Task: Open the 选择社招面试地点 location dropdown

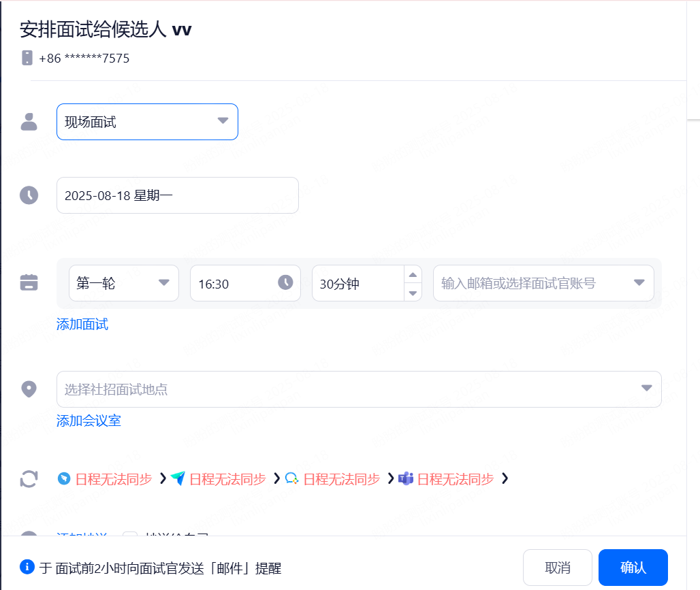Action: coord(359,389)
